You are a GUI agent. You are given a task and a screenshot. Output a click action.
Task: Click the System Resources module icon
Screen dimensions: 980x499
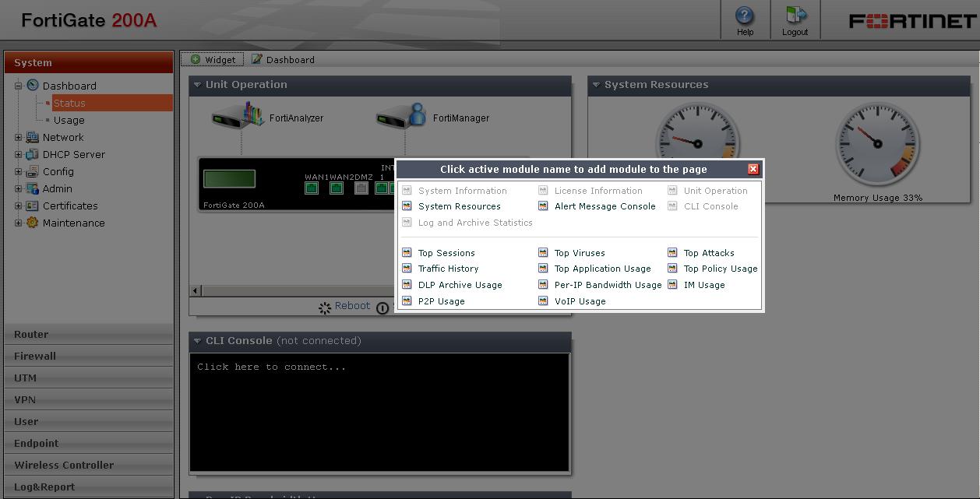click(407, 206)
